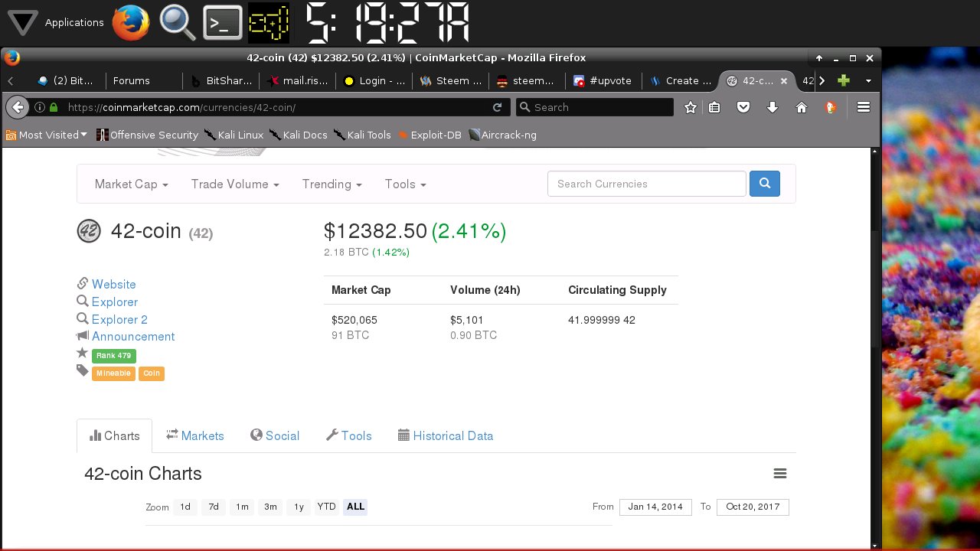Click the URL address bar

point(268,107)
